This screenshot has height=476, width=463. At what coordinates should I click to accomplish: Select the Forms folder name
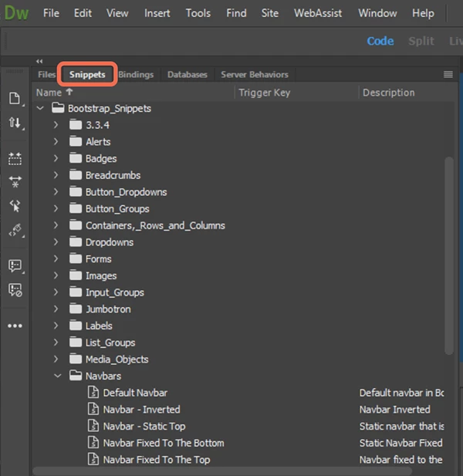coord(98,258)
